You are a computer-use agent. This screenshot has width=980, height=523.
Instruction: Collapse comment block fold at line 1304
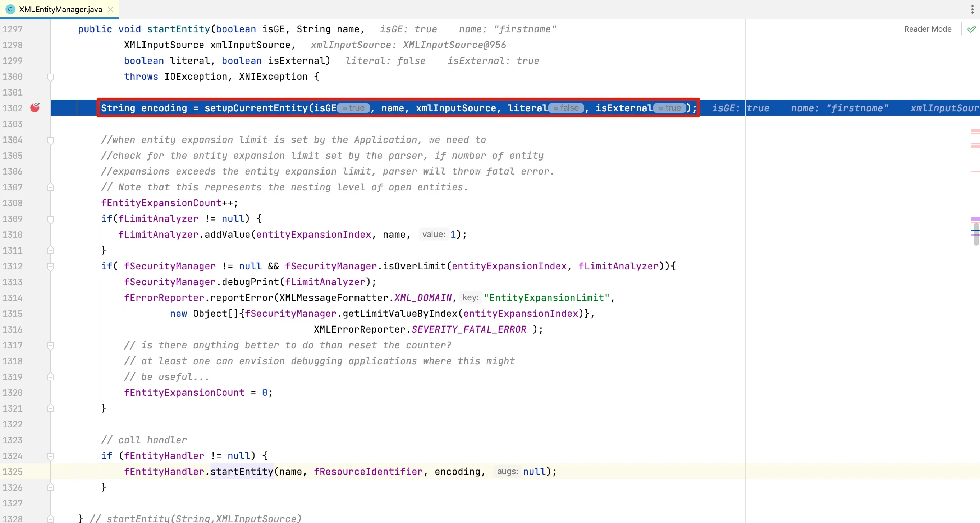[51, 140]
